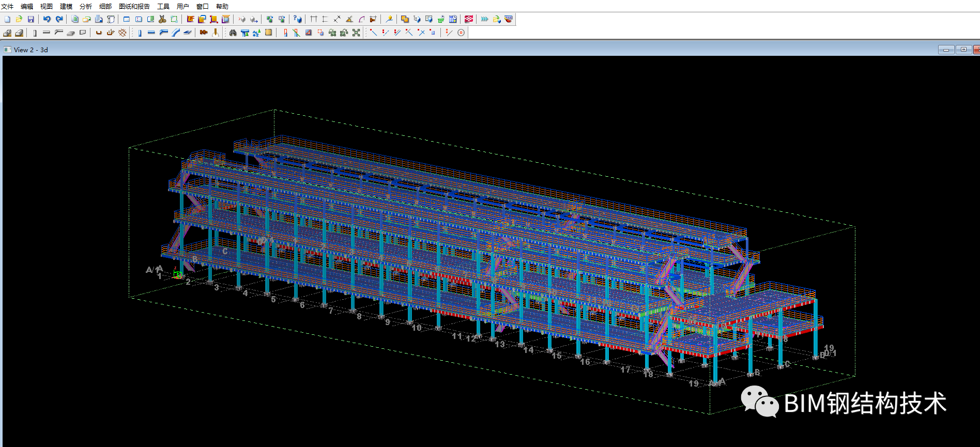
Task: Click the calendar with clock icon
Action: click(453, 19)
